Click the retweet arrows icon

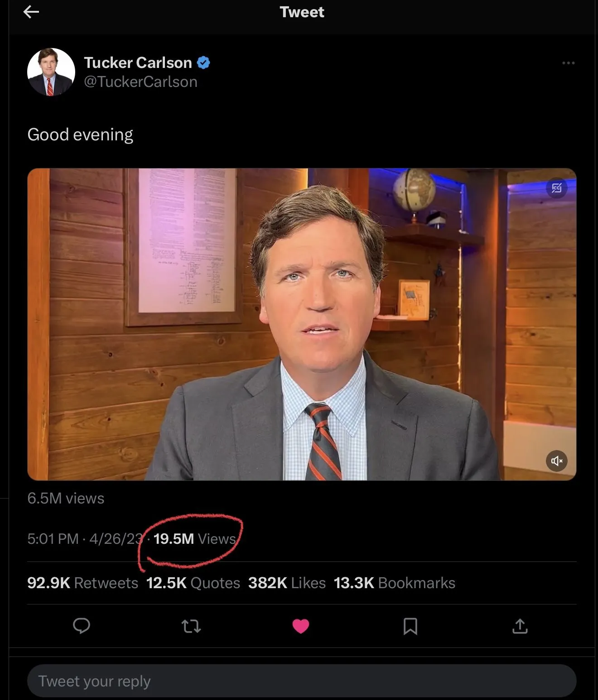click(191, 626)
